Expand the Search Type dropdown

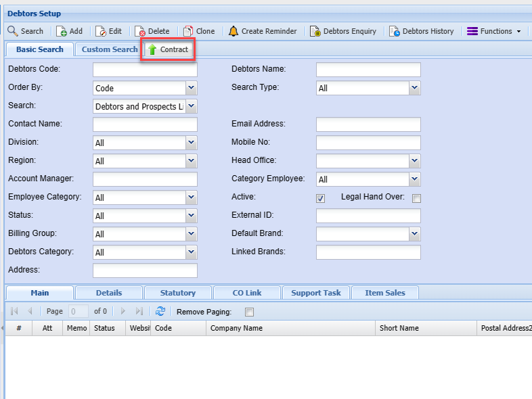(415, 88)
